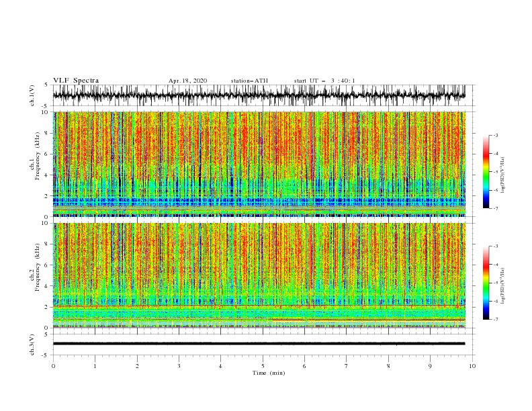Click inside the ch.2 spectrogram panel

[x=259, y=275]
